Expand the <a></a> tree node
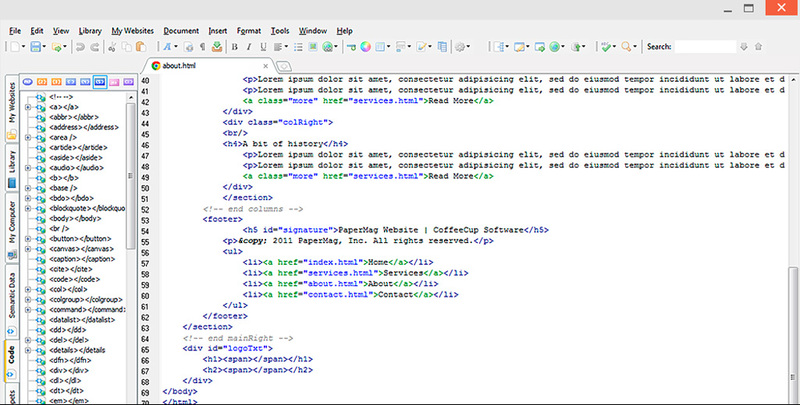This screenshot has width=800, height=405. point(28,107)
